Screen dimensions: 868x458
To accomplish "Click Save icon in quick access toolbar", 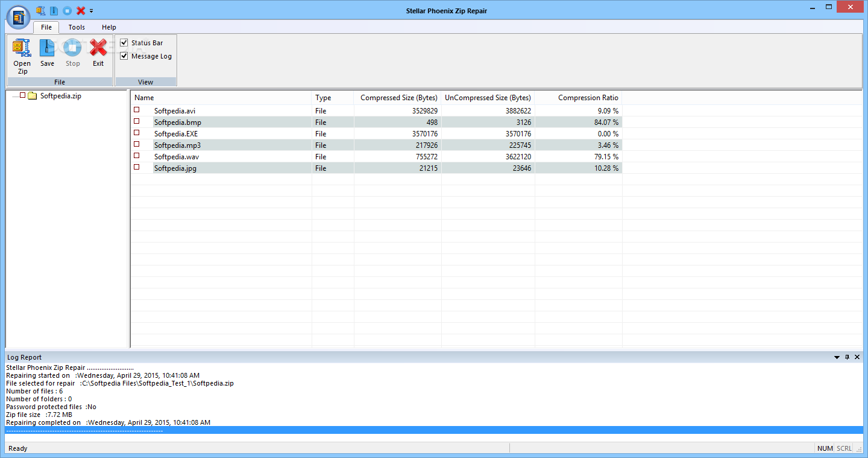I will 54,10.
